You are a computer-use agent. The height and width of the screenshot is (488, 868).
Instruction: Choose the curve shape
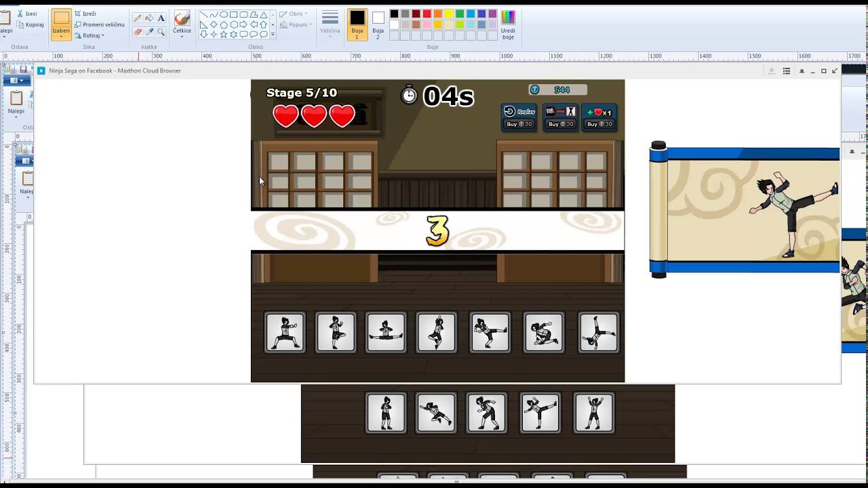pos(214,15)
